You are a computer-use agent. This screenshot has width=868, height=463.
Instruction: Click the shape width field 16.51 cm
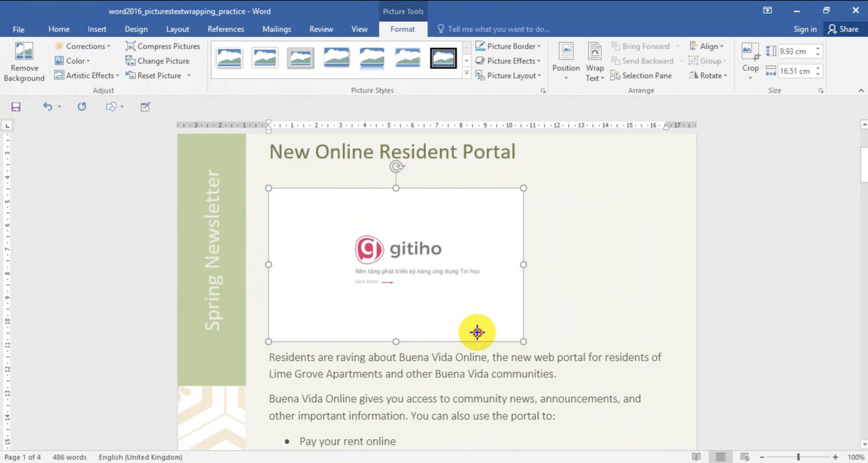(x=796, y=71)
